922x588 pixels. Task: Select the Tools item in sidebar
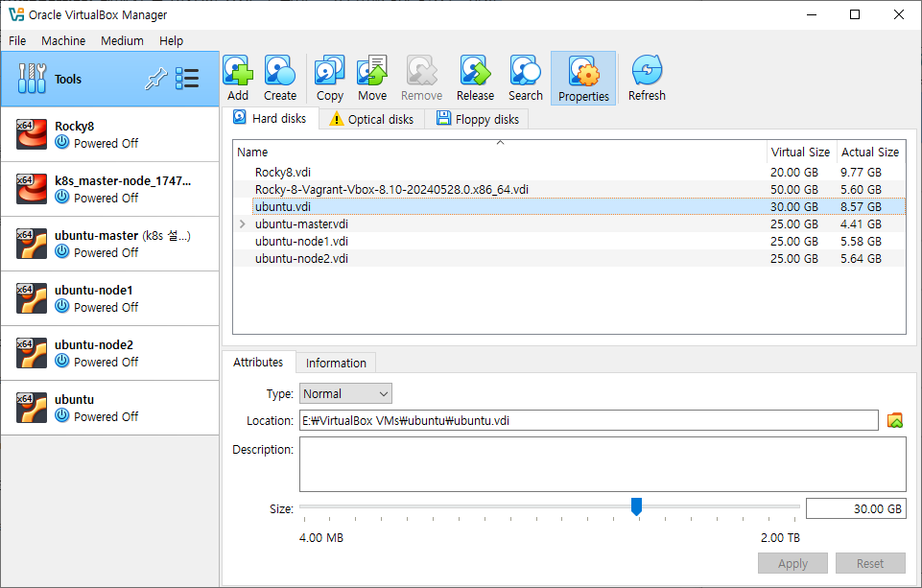coord(110,79)
